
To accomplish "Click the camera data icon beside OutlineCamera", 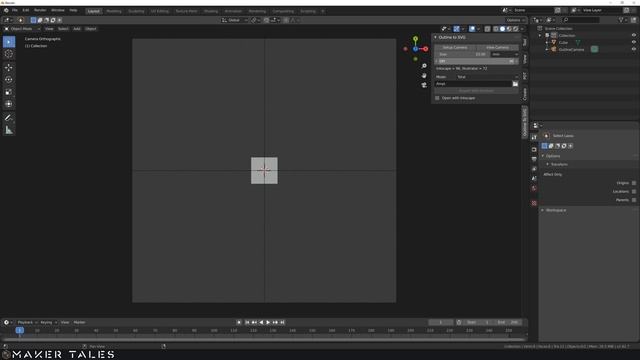I will tap(595, 49).
